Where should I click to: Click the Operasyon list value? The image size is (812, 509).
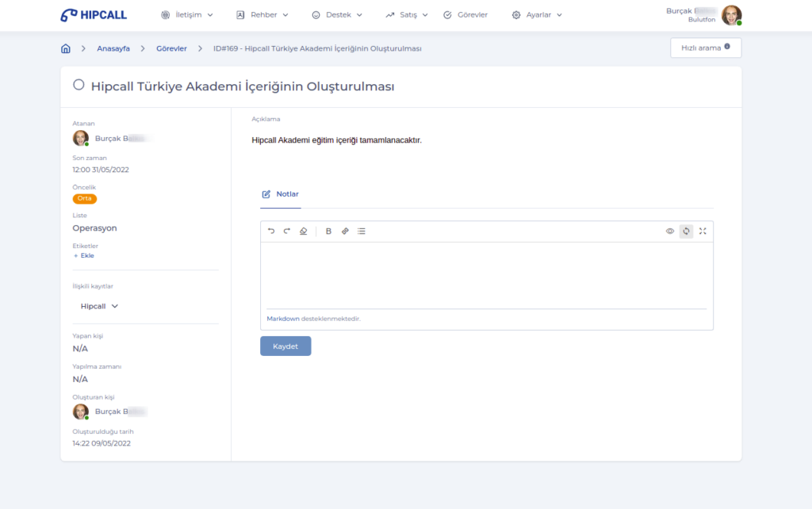point(95,228)
